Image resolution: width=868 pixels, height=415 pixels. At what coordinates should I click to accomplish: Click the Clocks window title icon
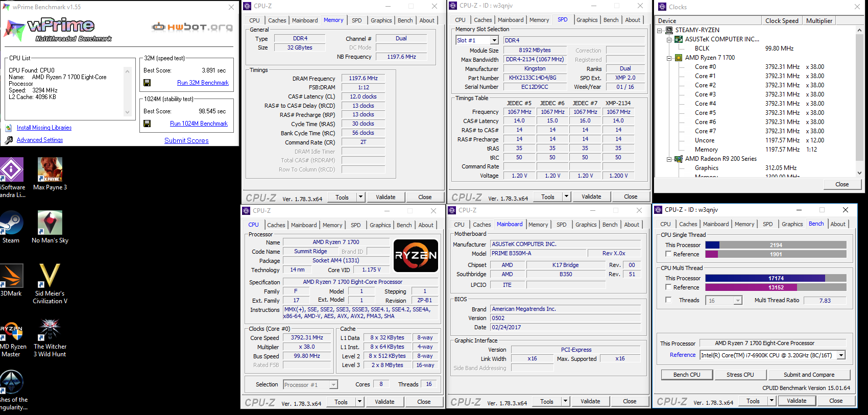[x=662, y=7]
